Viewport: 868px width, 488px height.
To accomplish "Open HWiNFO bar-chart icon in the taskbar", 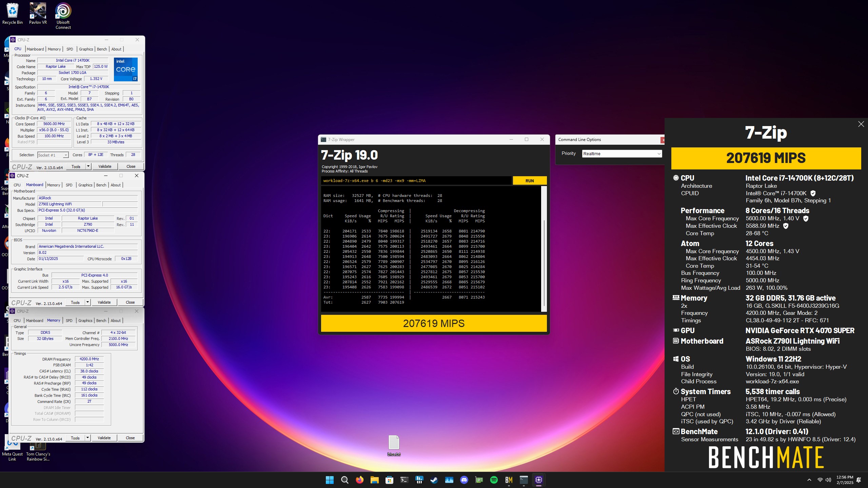I will pyautogui.click(x=419, y=480).
